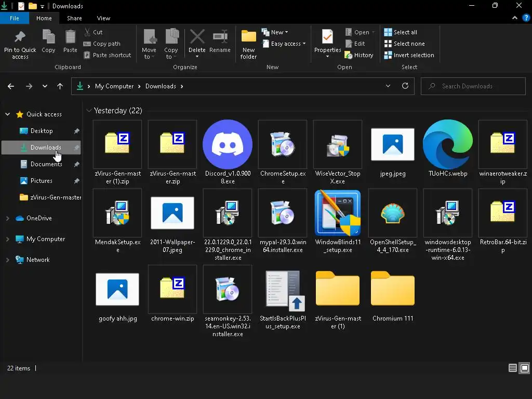
Task: Click Select all in ribbon
Action: (401, 32)
